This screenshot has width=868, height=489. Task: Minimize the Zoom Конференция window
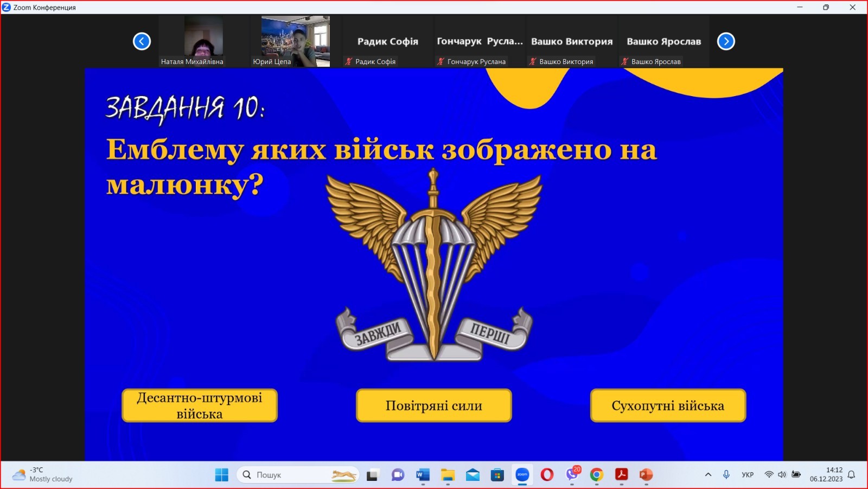[800, 7]
